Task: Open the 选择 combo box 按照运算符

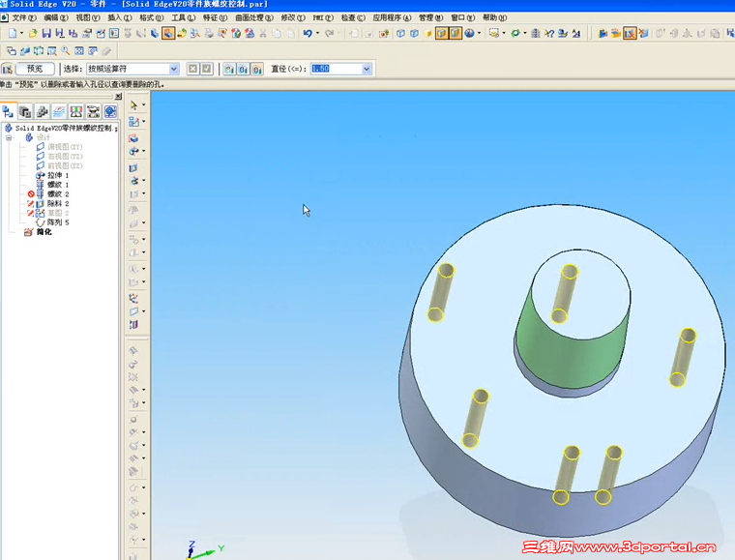Action: [132, 69]
